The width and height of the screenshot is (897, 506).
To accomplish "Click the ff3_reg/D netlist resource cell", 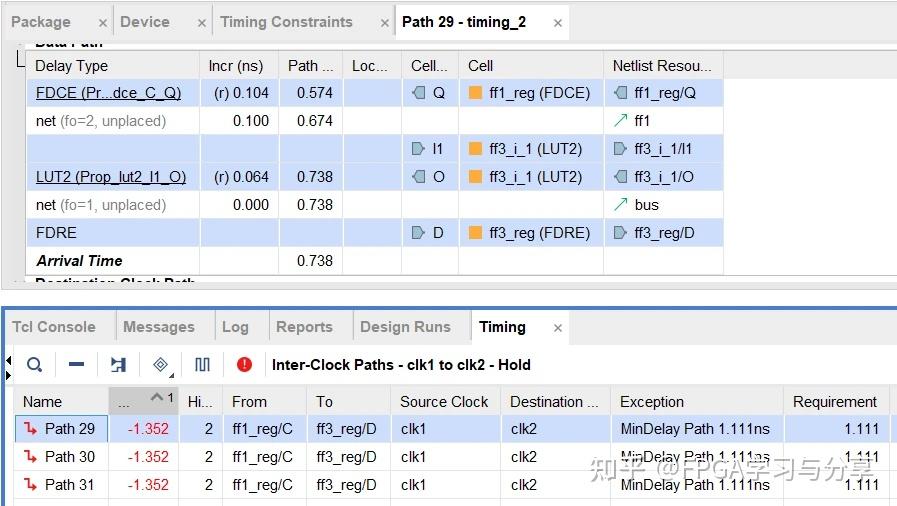I will (x=664, y=233).
